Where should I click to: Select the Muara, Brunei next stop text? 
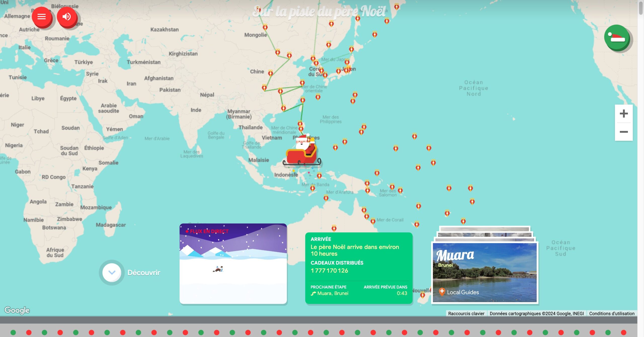(x=333, y=293)
